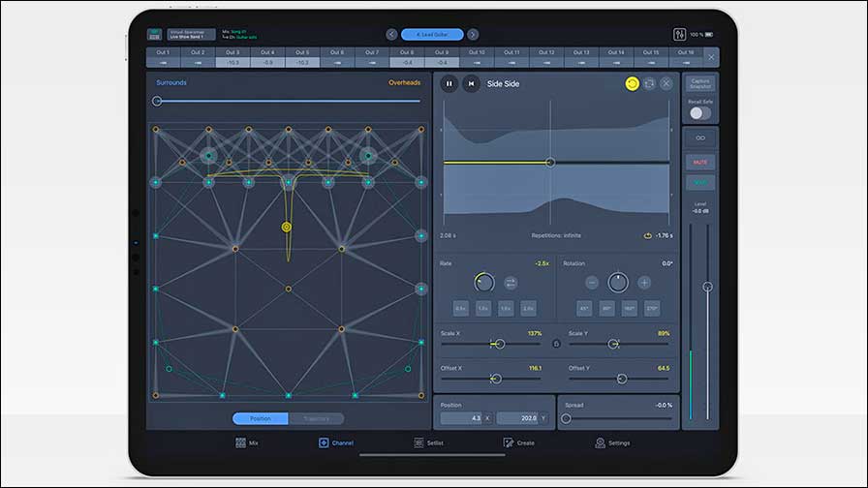Click the trajectory timeline playhead handle

pyautogui.click(x=550, y=163)
